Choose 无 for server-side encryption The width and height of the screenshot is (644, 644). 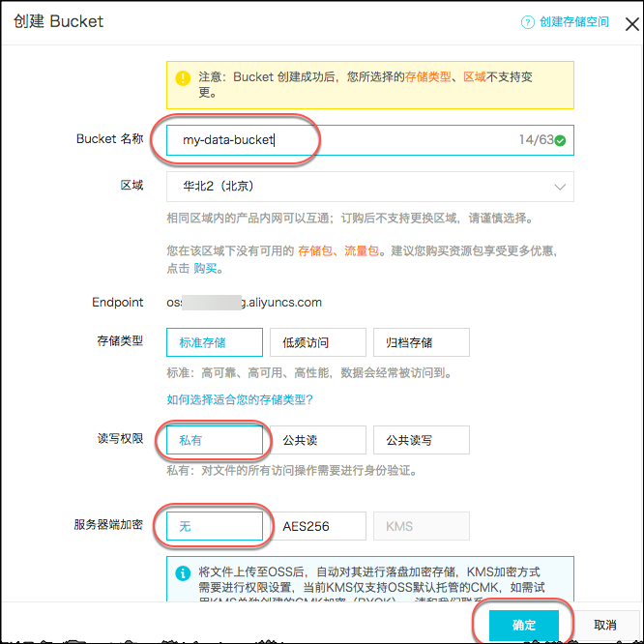pos(215,526)
